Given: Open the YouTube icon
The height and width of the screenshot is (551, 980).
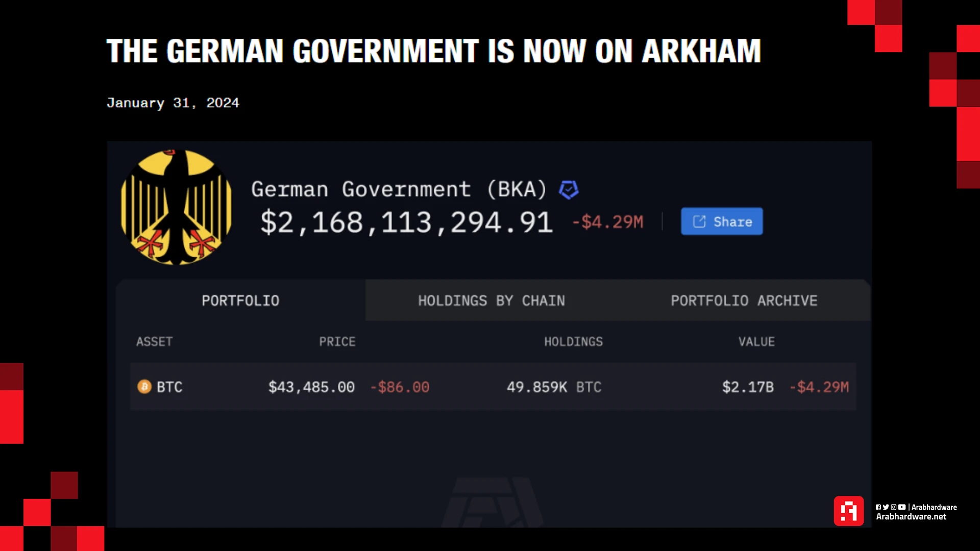Looking at the screenshot, I should (x=902, y=507).
